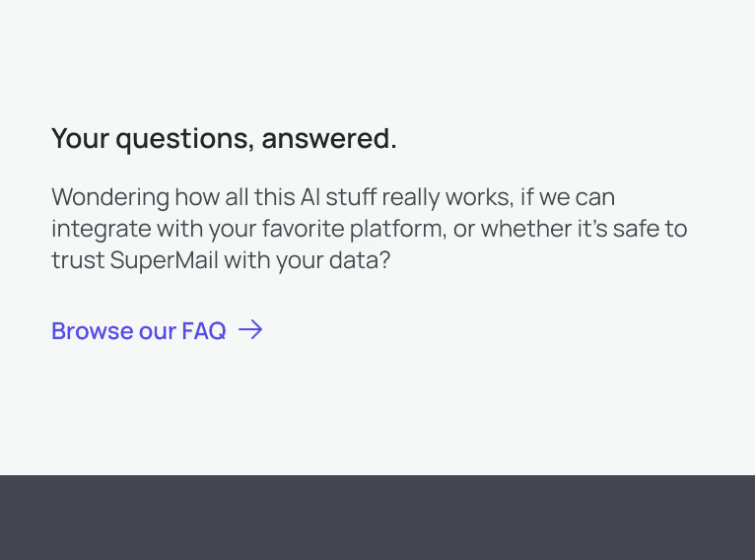The image size is (755, 560).
Task: Click the word data? ending the paragraph
Action: 360,260
